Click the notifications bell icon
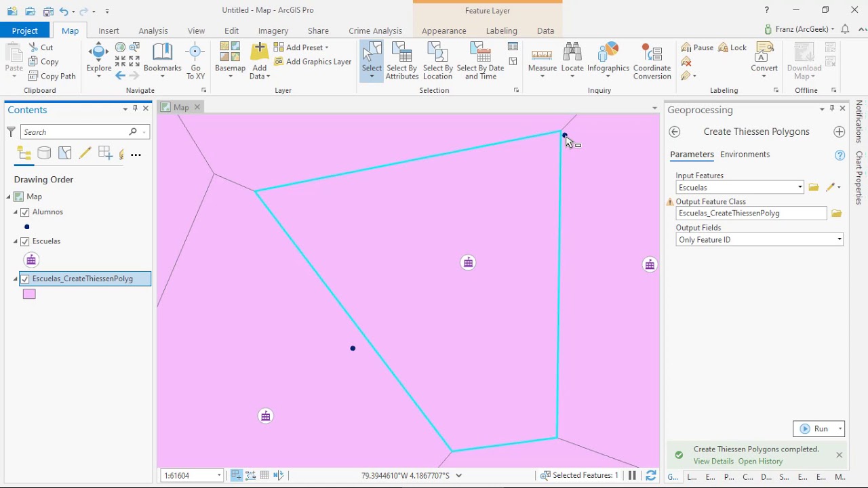This screenshot has height=488, width=868. coord(845,30)
